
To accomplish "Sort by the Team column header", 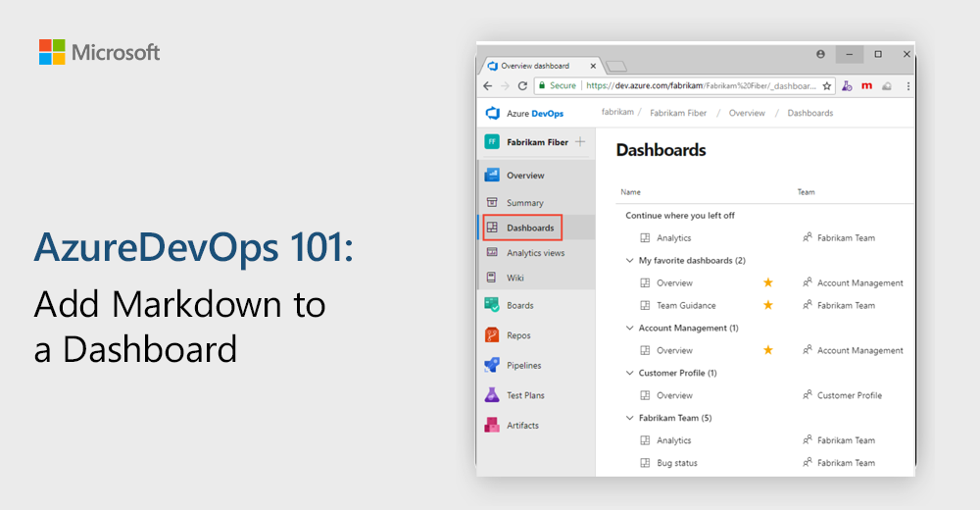I will coord(807,192).
